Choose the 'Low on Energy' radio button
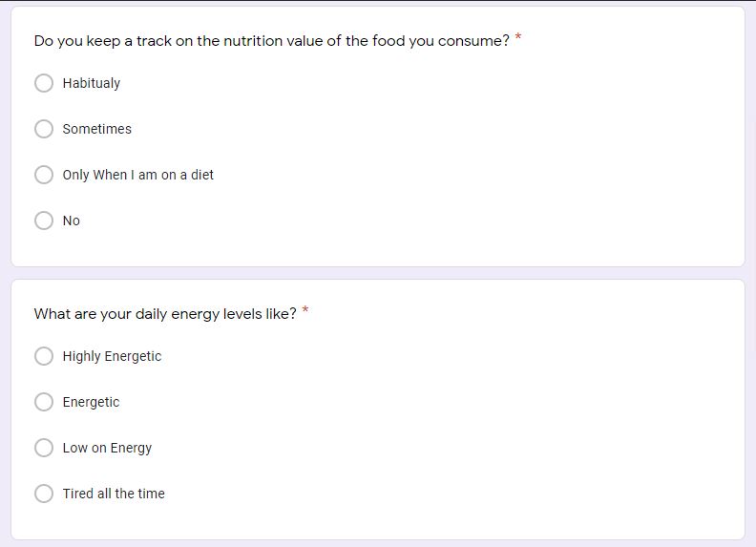 (x=44, y=448)
